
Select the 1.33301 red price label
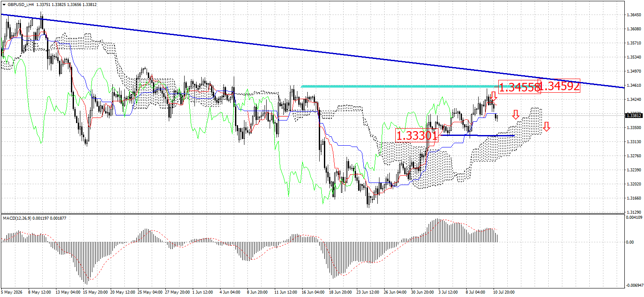[417, 136]
